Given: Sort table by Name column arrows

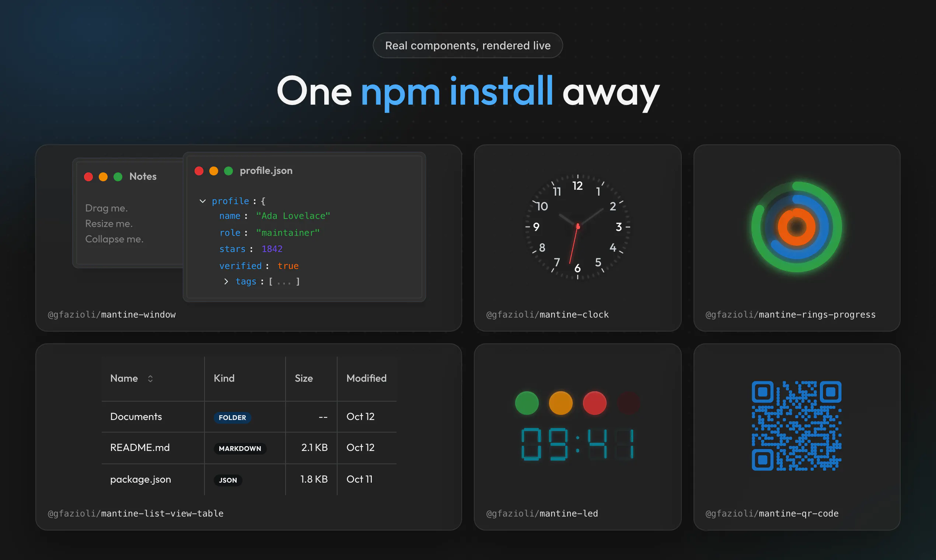Looking at the screenshot, I should [x=150, y=378].
